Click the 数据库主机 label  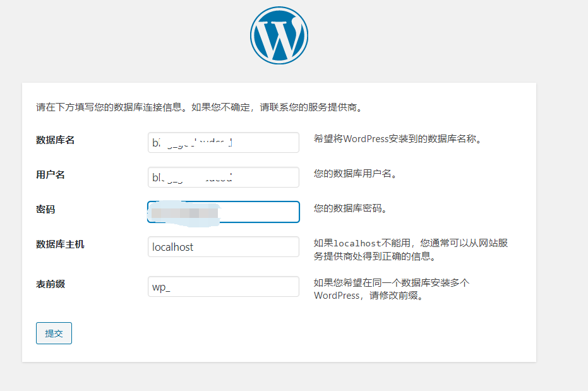coord(60,244)
